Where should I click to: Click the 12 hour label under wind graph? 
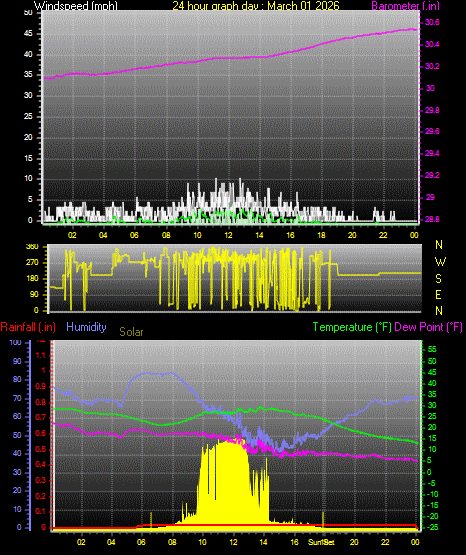pyautogui.click(x=228, y=235)
